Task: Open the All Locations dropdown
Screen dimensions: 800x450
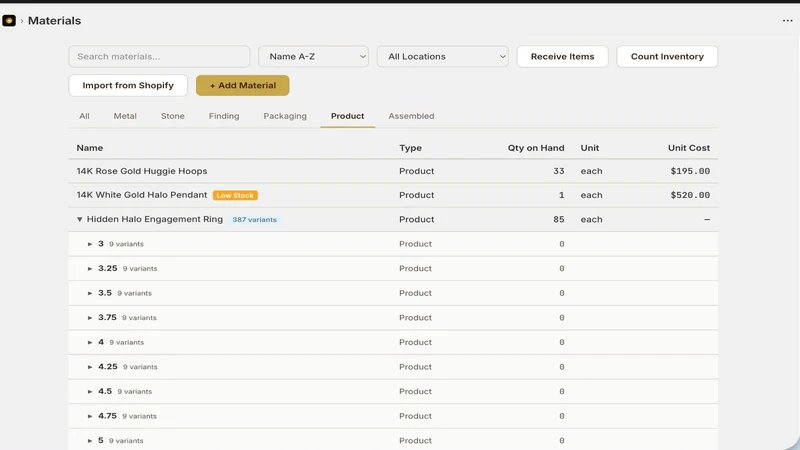Action: point(442,57)
